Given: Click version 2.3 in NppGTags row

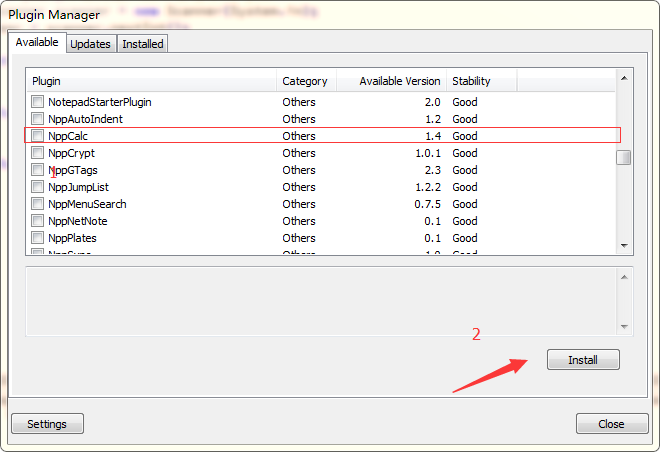Looking at the screenshot, I should point(433,170).
